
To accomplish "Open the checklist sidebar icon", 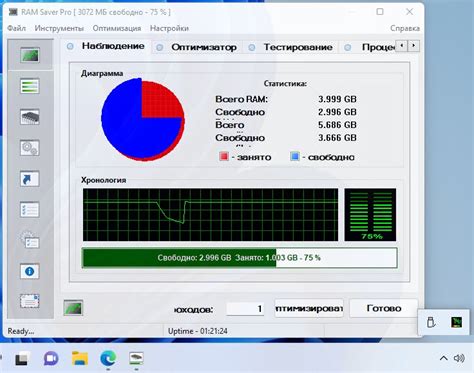I will 30,210.
